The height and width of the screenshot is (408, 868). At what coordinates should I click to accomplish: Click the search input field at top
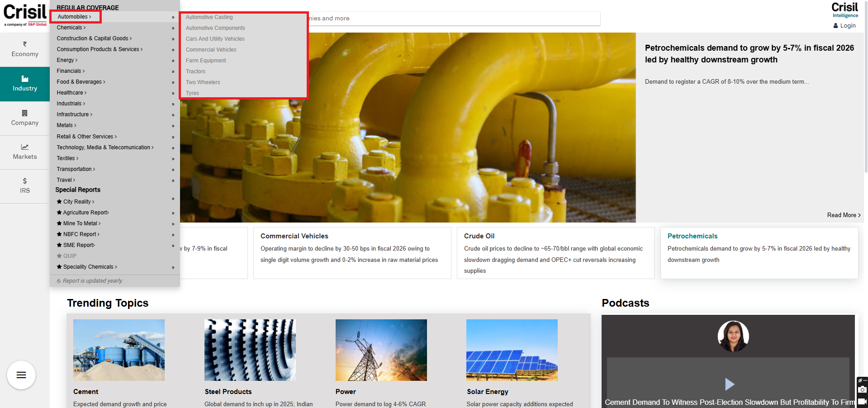[x=452, y=19]
